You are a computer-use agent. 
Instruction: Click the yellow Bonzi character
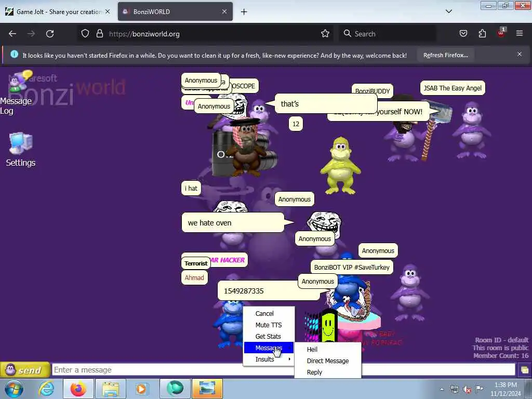click(x=340, y=165)
